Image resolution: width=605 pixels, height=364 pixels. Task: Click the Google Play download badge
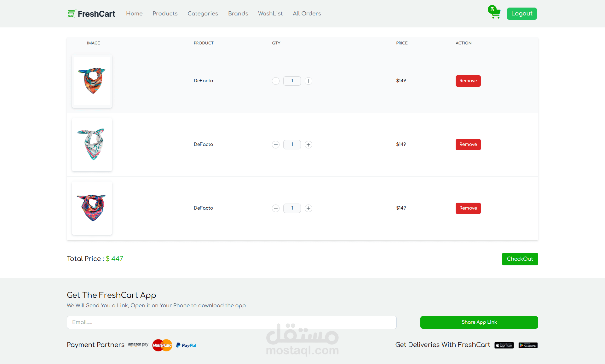pos(528,345)
